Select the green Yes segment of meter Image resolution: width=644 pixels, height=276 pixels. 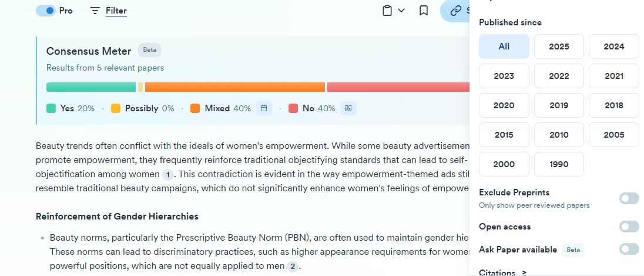pos(91,87)
